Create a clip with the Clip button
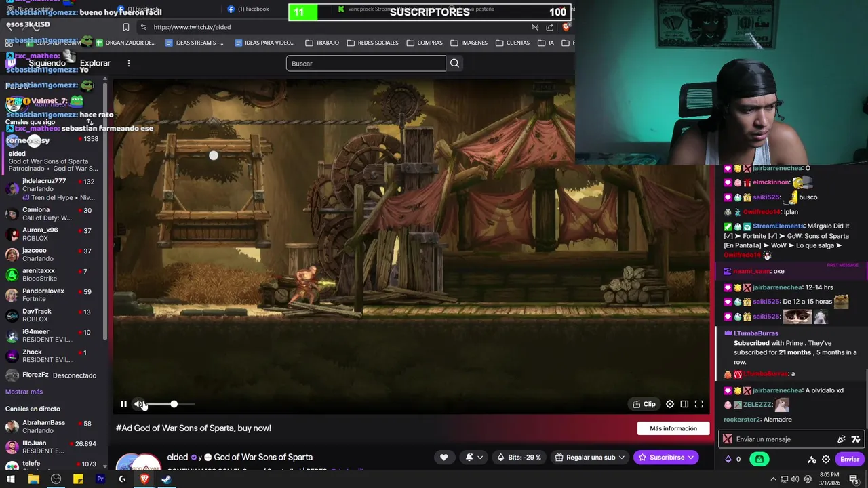Screen dimensions: 868x488 pyautogui.click(x=644, y=404)
